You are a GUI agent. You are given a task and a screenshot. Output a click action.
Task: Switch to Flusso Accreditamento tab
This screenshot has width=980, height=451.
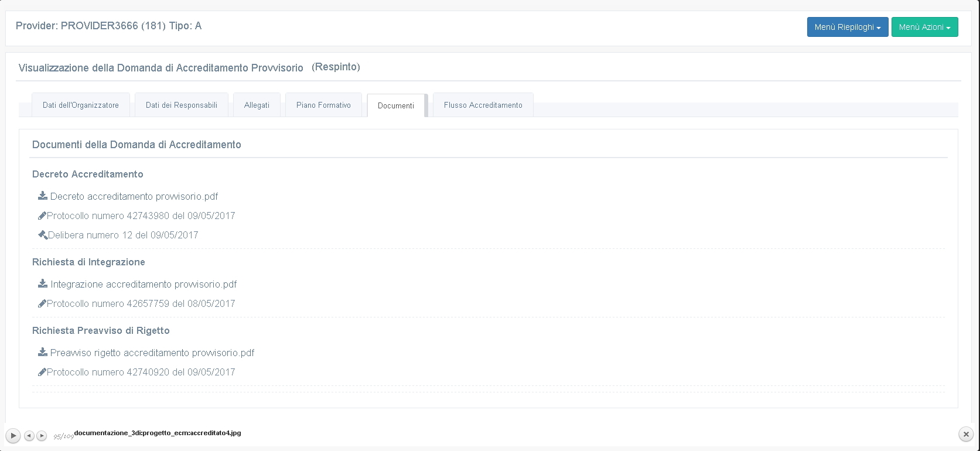click(x=483, y=105)
